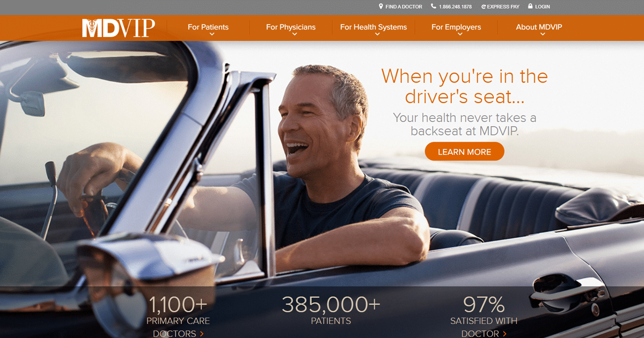Click the 385,000+ Patients statistic
This screenshot has width=644, height=338.
pos(331,311)
